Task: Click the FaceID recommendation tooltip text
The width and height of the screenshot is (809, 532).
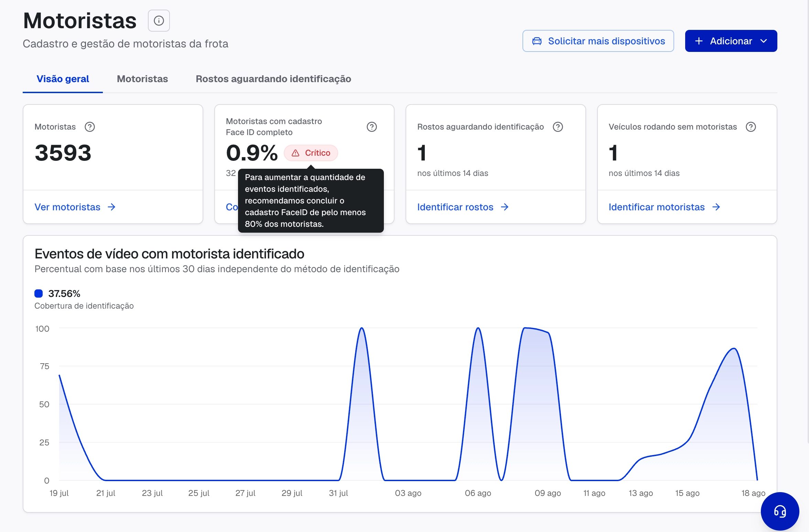Action: tap(311, 201)
